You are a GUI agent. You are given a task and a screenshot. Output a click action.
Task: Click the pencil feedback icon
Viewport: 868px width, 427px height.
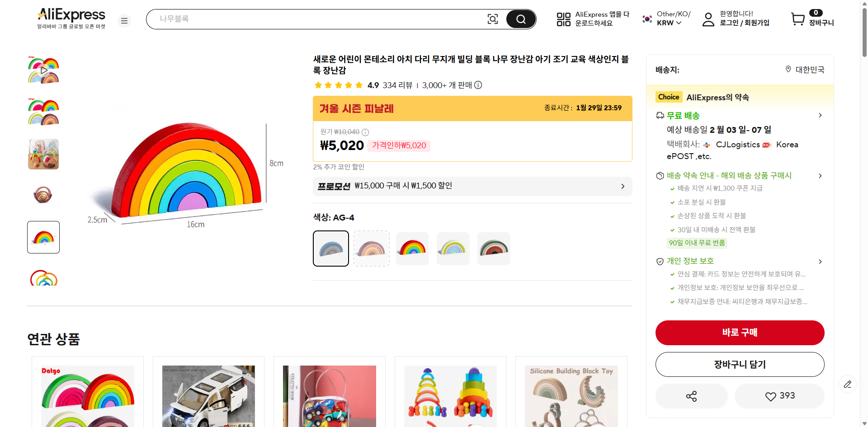coord(848,384)
